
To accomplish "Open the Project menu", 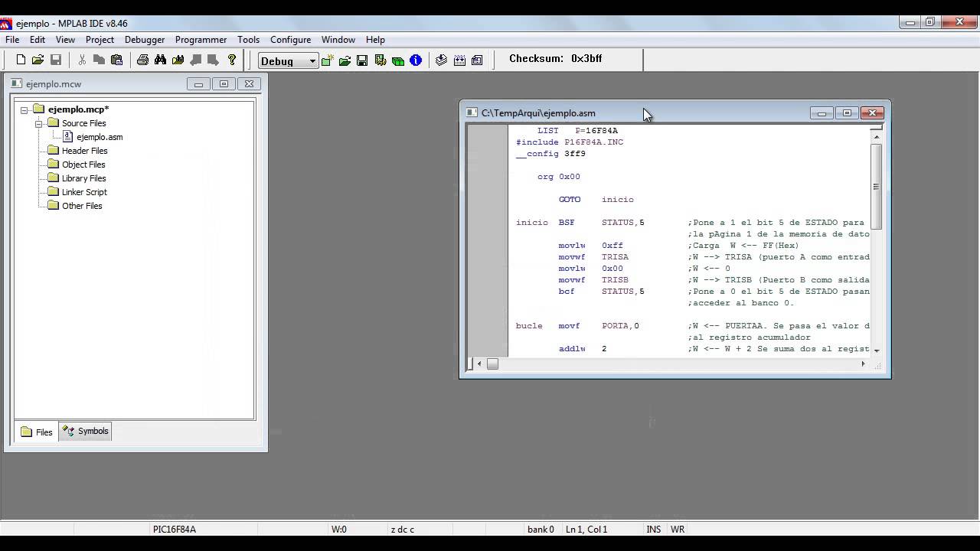I will (100, 40).
